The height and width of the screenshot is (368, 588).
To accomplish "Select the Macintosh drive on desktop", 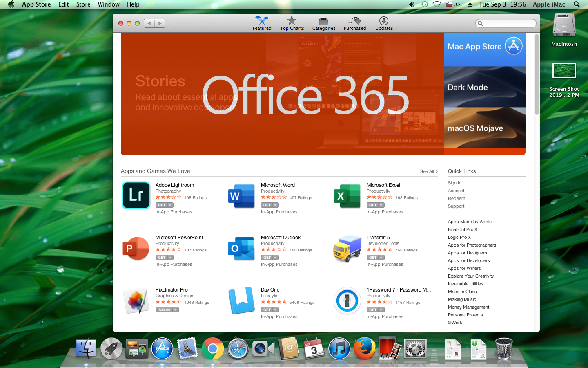I will pyautogui.click(x=564, y=30).
